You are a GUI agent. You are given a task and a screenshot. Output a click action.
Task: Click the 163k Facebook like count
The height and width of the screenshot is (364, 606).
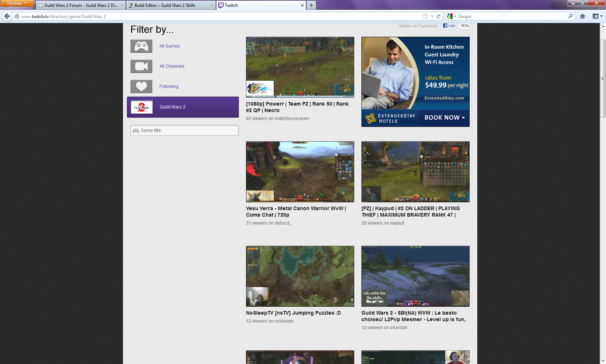click(464, 26)
